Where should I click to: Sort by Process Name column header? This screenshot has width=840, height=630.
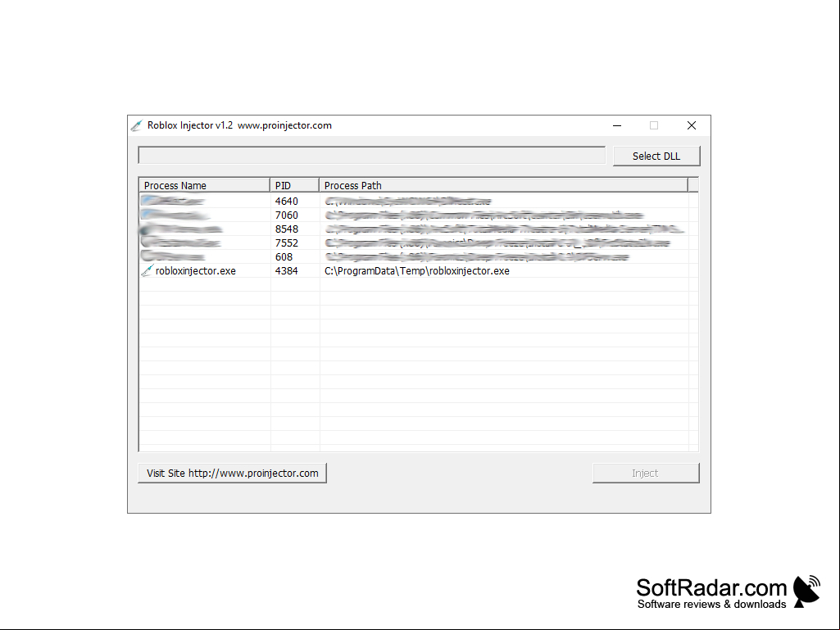coord(204,185)
